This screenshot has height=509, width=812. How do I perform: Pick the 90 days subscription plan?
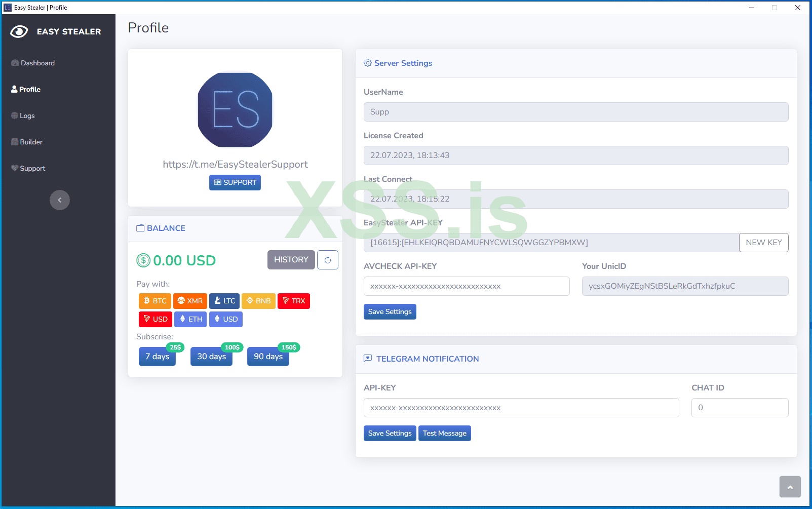[268, 357]
